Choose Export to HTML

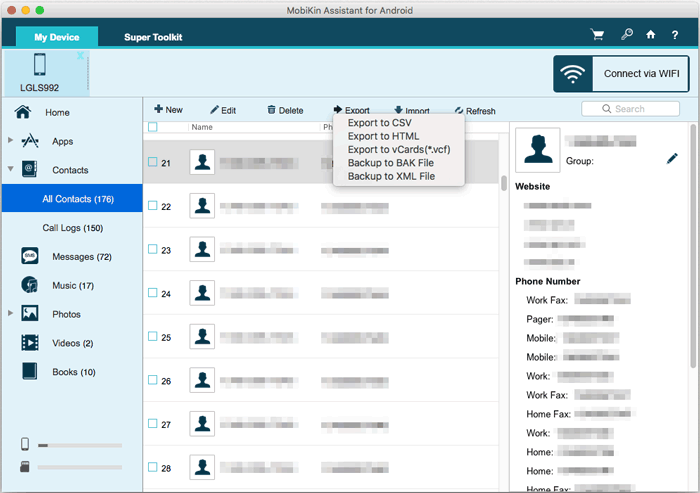383,136
